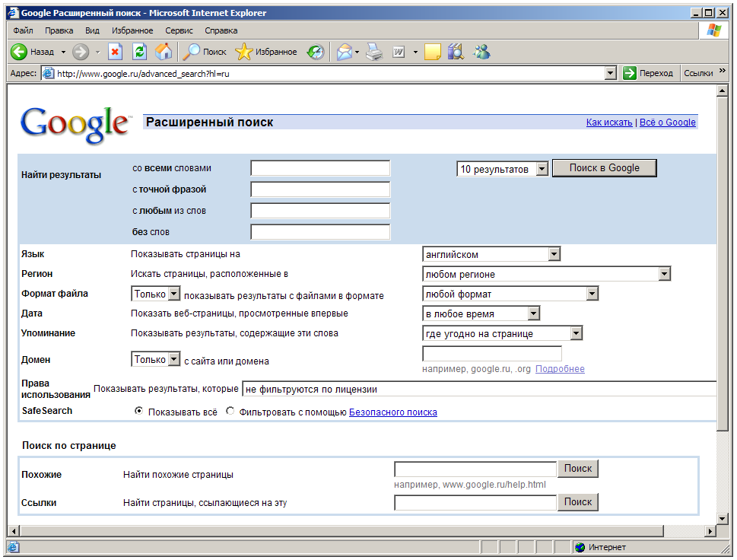Open date dropdown 'в любое время'
Viewport: 737px width, 560px height.
pyautogui.click(x=481, y=313)
